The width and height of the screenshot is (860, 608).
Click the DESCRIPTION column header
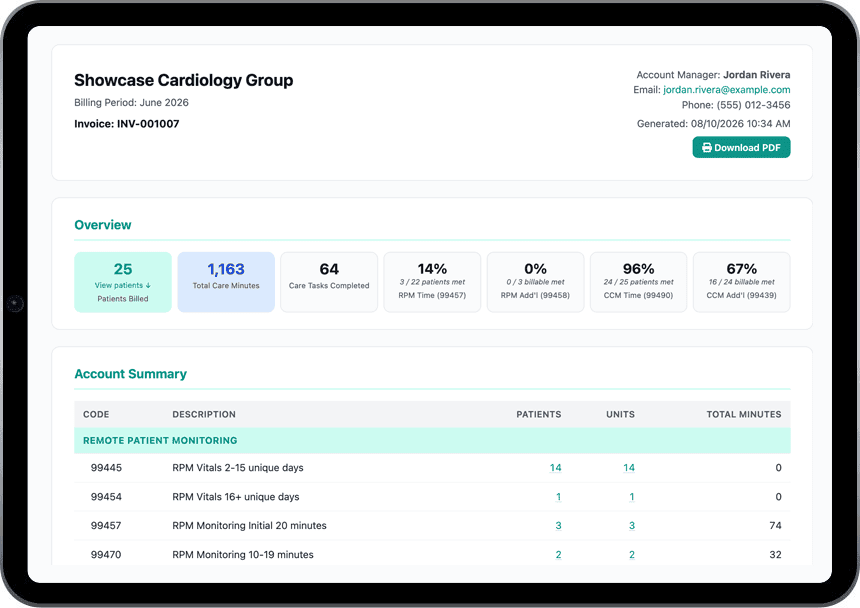tap(204, 414)
